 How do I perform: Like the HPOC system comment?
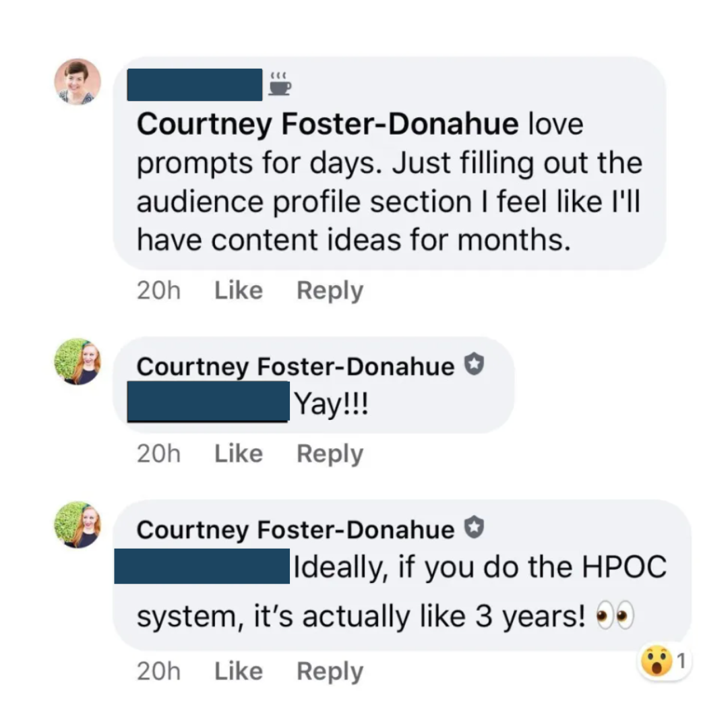pos(239,671)
